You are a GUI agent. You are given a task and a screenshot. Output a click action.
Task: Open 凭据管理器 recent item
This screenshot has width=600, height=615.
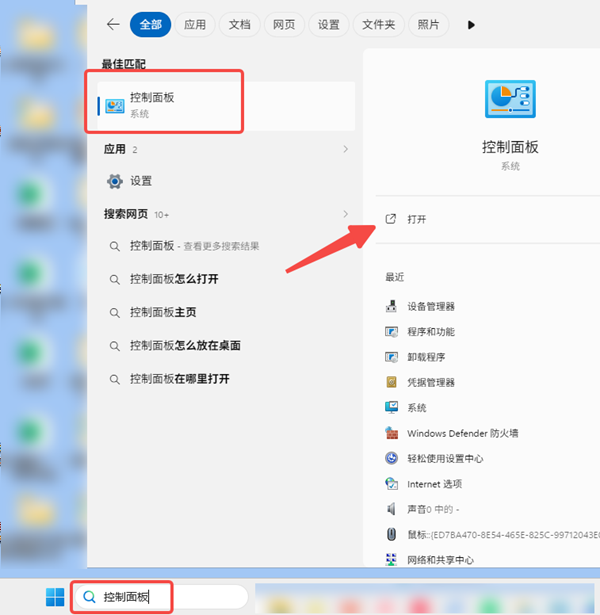point(430,382)
